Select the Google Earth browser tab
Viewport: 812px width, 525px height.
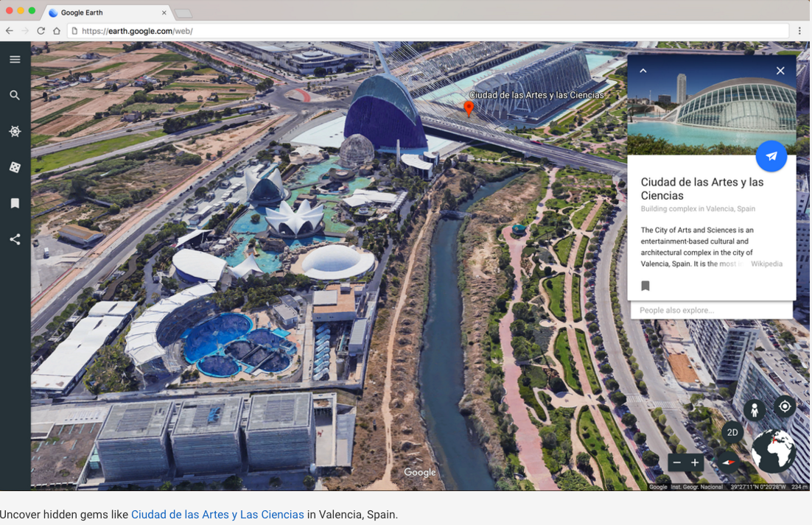(x=106, y=13)
